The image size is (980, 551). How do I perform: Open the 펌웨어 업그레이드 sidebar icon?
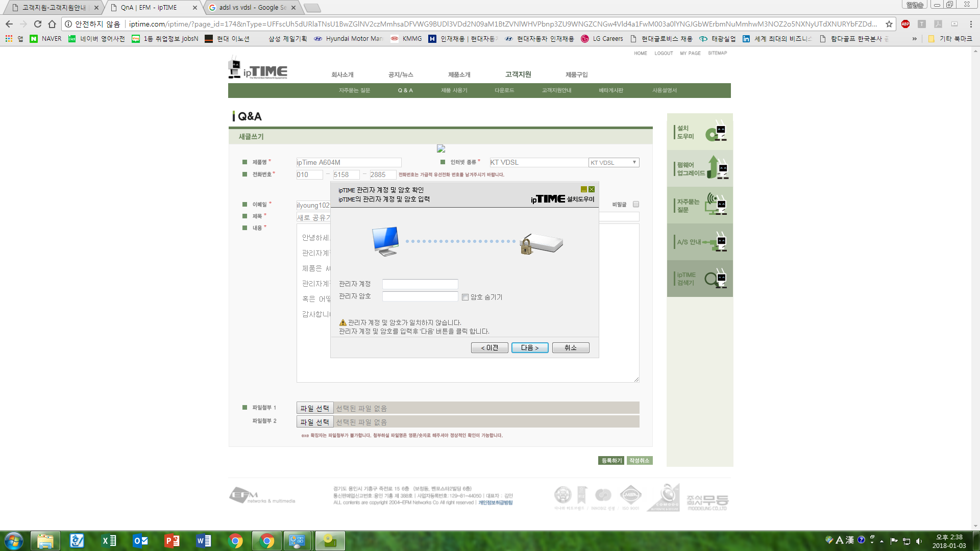[700, 168]
